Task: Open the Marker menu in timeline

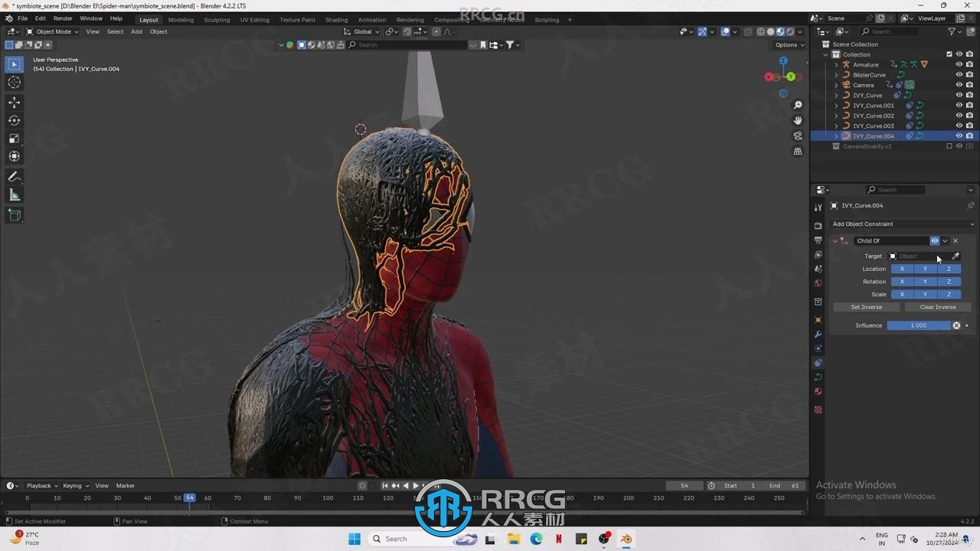Action: click(x=126, y=485)
